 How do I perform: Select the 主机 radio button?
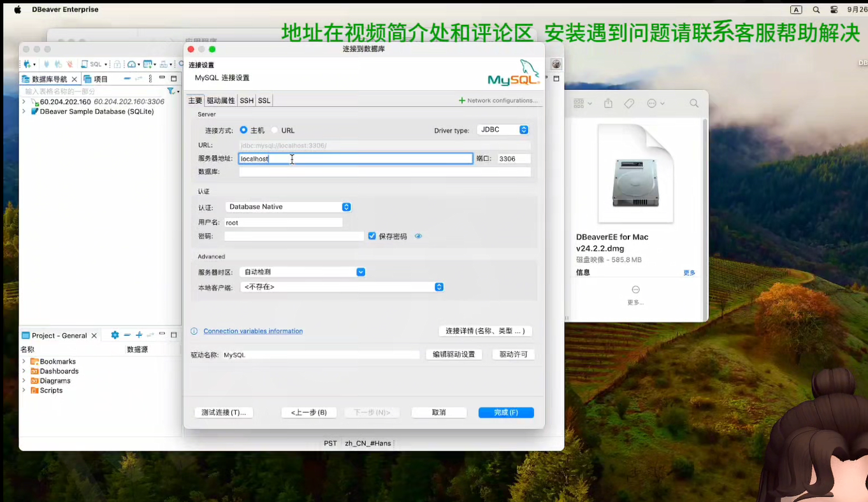point(243,130)
